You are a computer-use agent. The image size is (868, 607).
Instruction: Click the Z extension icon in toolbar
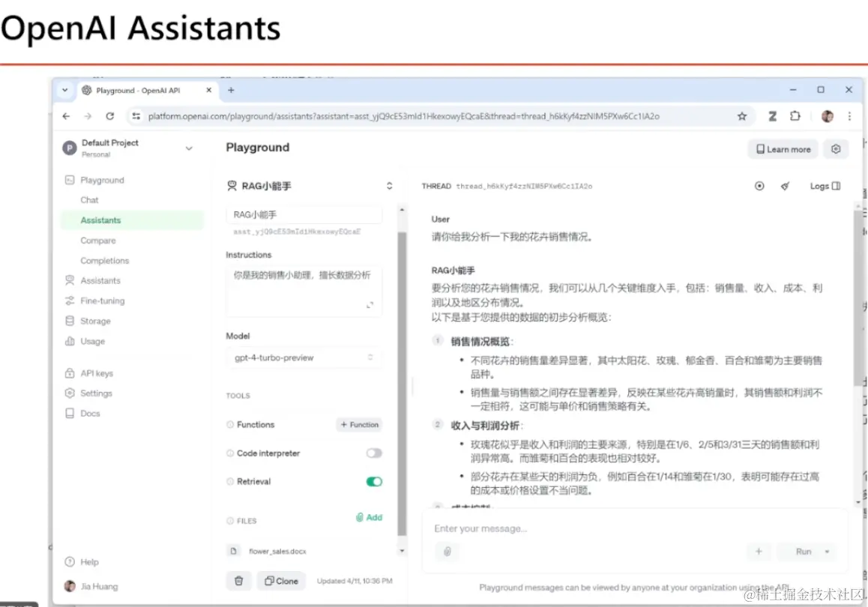(x=772, y=116)
